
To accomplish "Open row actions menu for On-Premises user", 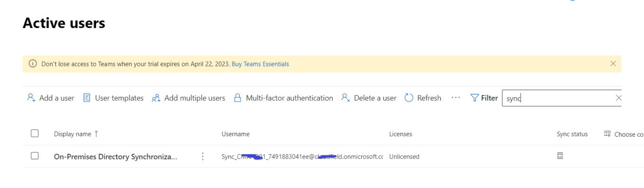I will point(203,156).
